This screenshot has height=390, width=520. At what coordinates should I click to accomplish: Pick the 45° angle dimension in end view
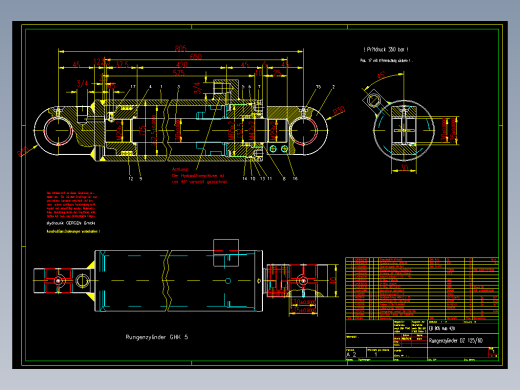(381, 76)
